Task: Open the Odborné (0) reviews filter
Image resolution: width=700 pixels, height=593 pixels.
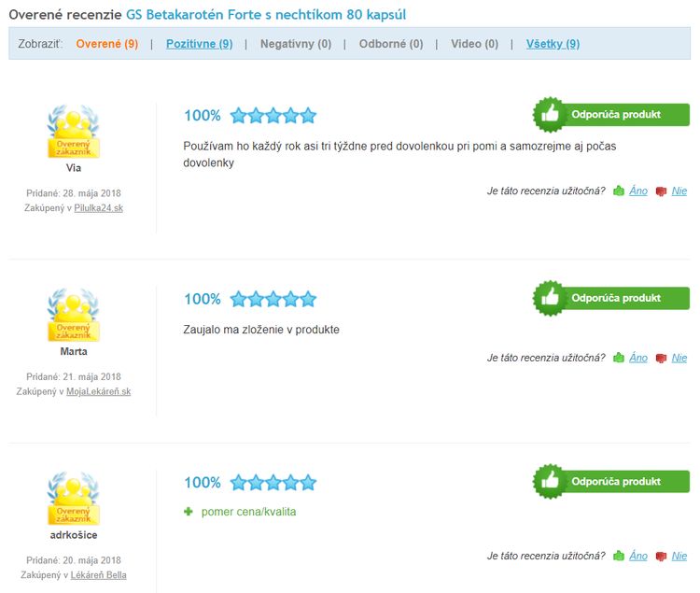Action: tap(391, 44)
